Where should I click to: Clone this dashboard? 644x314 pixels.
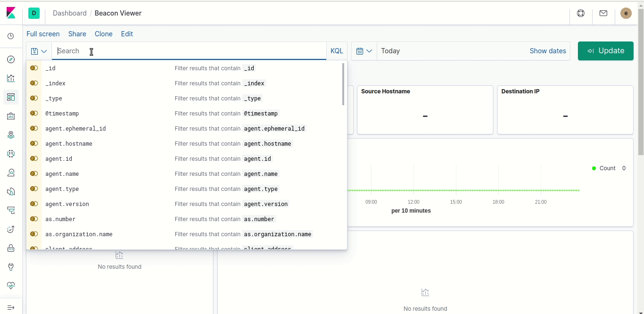point(103,34)
